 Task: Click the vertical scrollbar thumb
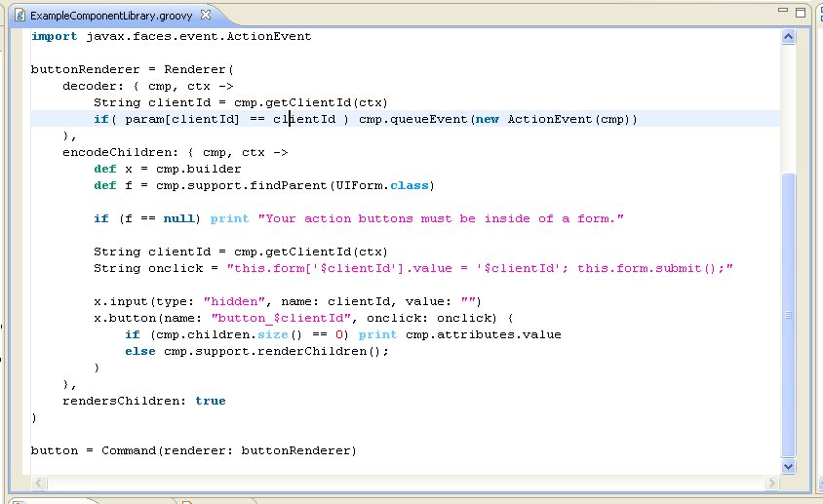(789, 314)
